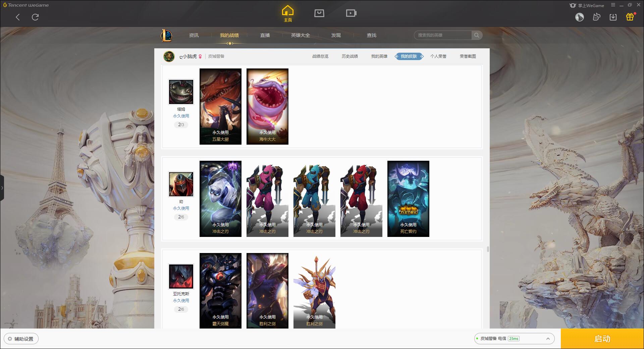
Task: Click 永久使用 link under 亚托克斯
Action: click(x=181, y=301)
